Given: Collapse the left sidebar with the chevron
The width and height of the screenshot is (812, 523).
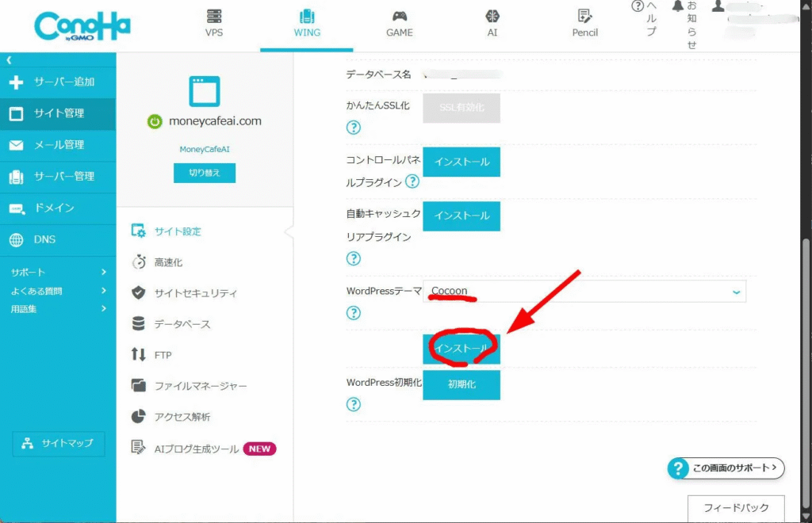Looking at the screenshot, I should click(x=9, y=60).
